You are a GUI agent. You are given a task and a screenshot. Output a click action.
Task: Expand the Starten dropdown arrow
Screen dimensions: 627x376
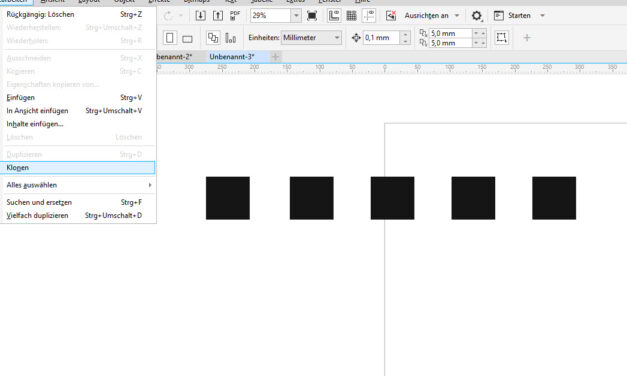(542, 16)
